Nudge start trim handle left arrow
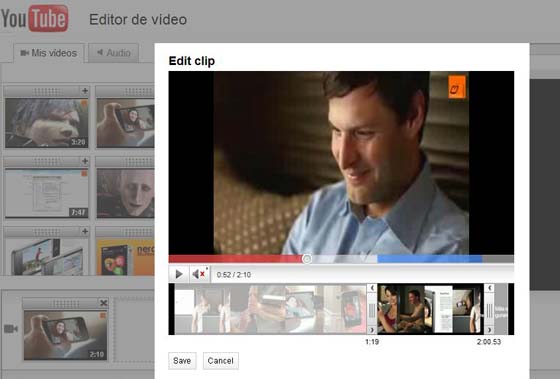The width and height of the screenshot is (560, 379). 372,288
